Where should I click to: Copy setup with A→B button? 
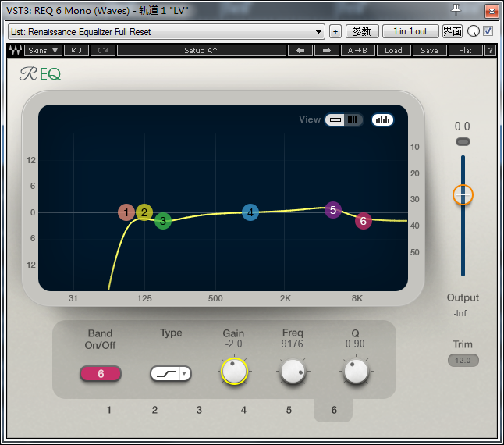(x=357, y=51)
